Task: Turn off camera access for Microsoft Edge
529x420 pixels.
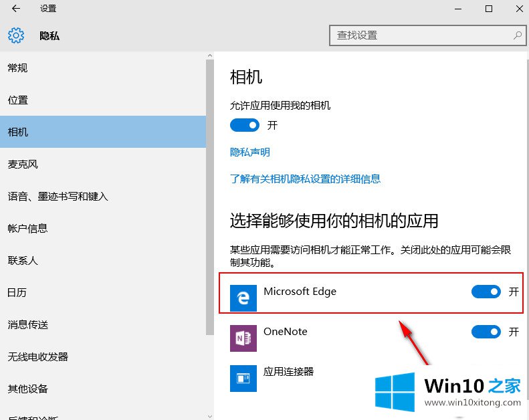Action: pyautogui.click(x=486, y=292)
